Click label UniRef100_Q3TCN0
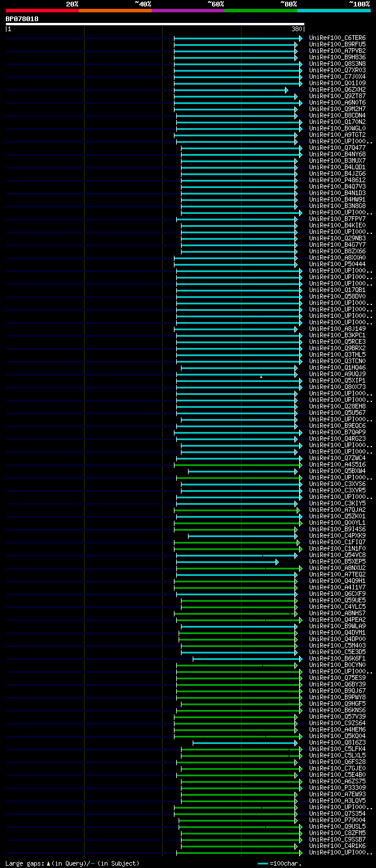The height and width of the screenshot is (868, 376). pyautogui.click(x=337, y=361)
